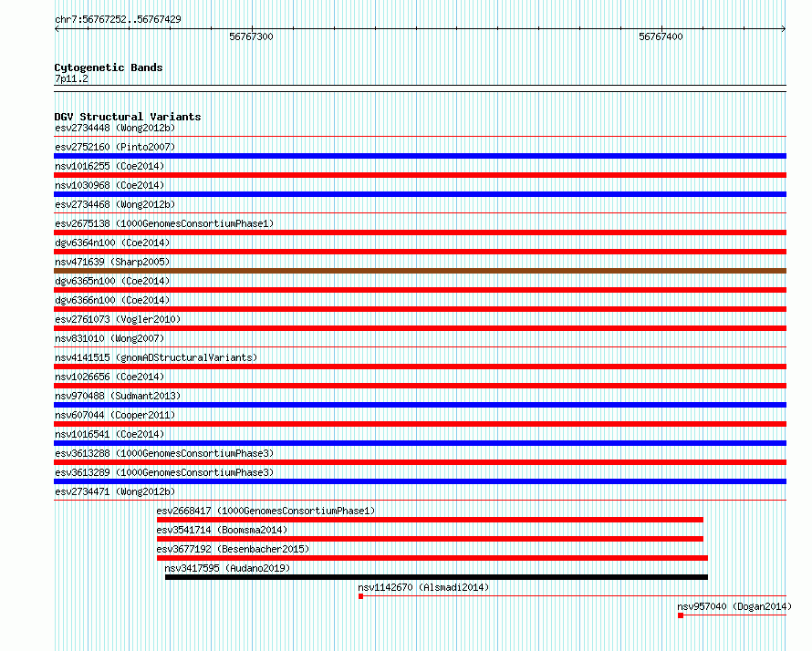Open esv2752160 (Pinto2007) variant label
The height and width of the screenshot is (651, 812).
coord(115,147)
